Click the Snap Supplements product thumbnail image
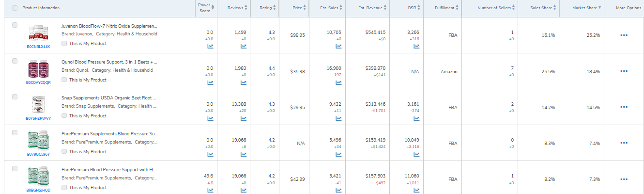 [38, 105]
